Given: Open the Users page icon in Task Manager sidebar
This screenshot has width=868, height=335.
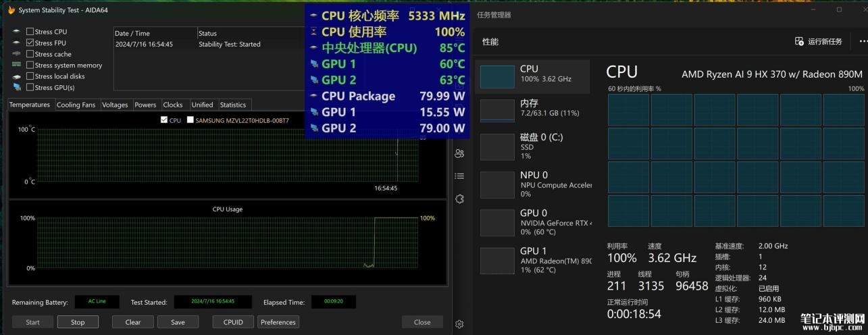Looking at the screenshot, I should click(460, 153).
